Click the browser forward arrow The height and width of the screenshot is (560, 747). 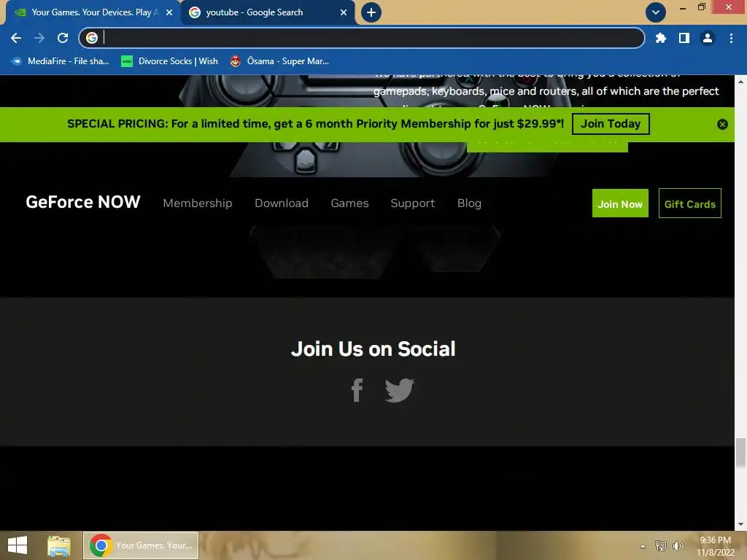click(39, 38)
